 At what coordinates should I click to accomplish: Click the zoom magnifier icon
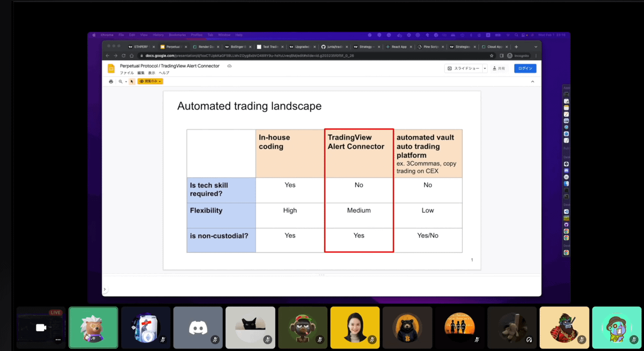pyautogui.click(x=121, y=82)
